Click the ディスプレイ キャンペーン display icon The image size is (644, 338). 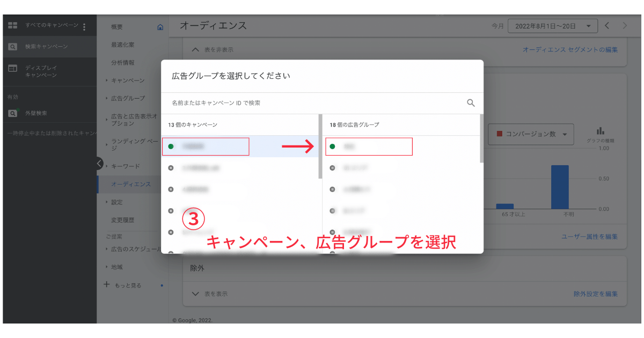pyautogui.click(x=12, y=68)
